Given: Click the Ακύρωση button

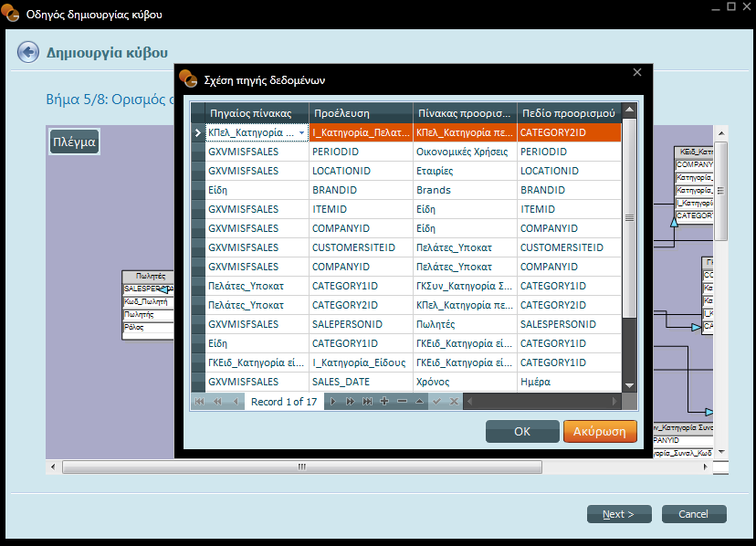Looking at the screenshot, I should click(600, 431).
